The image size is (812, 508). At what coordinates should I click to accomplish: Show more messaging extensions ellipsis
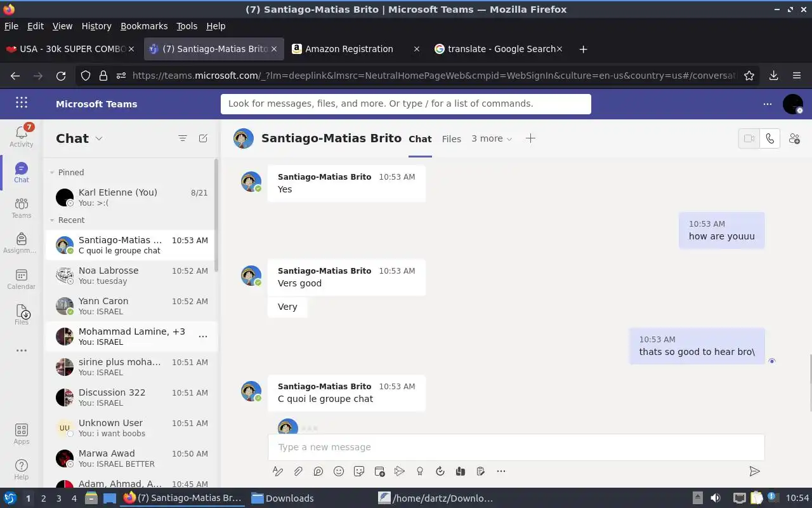pos(501,471)
